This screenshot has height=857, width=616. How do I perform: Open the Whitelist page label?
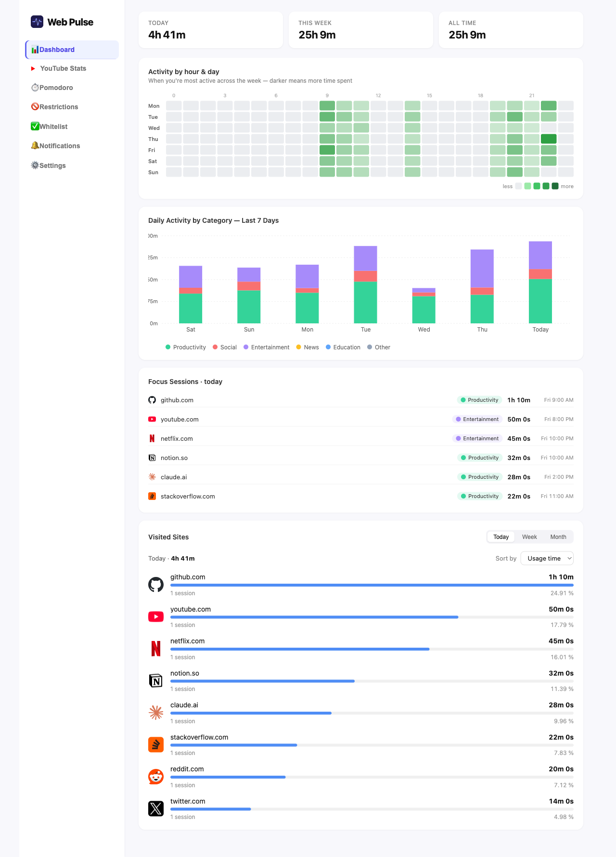pos(53,127)
